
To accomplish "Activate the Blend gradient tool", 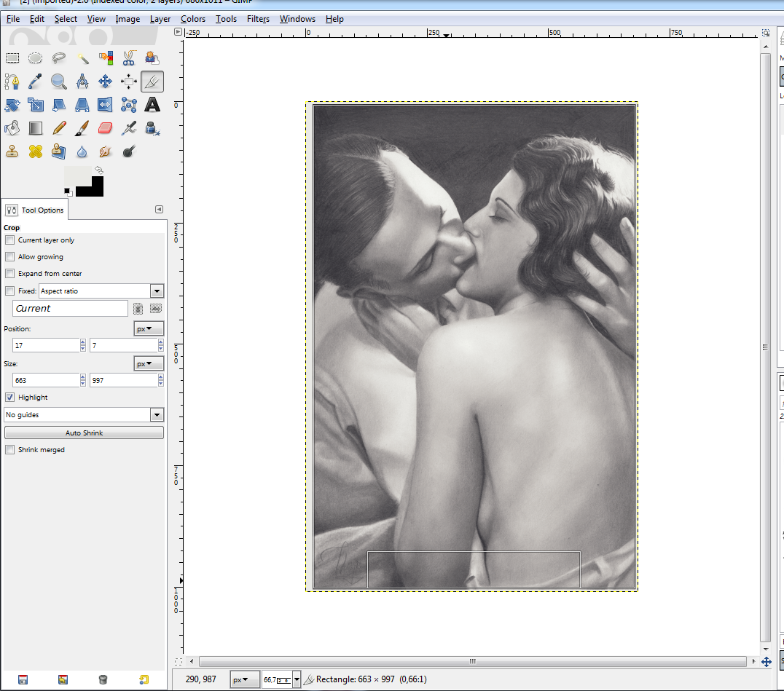I will click(x=36, y=128).
